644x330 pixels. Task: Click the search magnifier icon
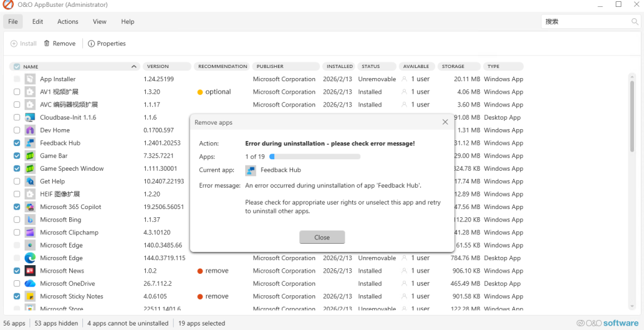[635, 21]
